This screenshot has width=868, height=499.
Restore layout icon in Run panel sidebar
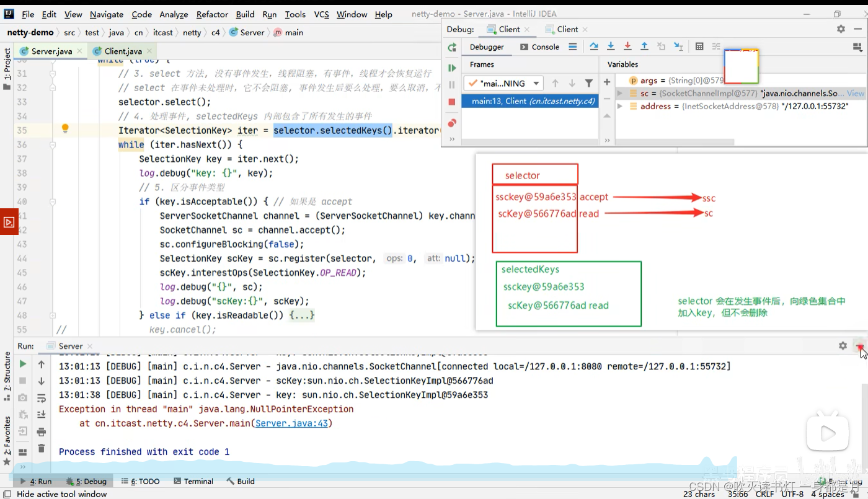[x=23, y=453]
